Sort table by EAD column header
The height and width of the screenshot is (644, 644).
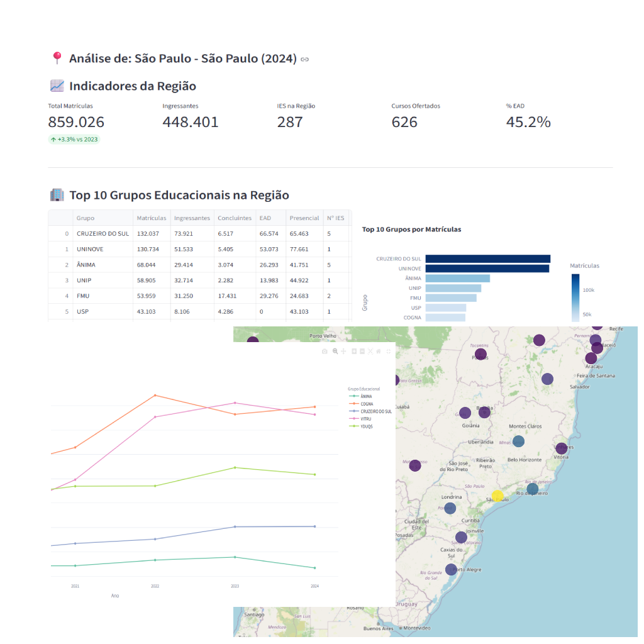pos(270,218)
